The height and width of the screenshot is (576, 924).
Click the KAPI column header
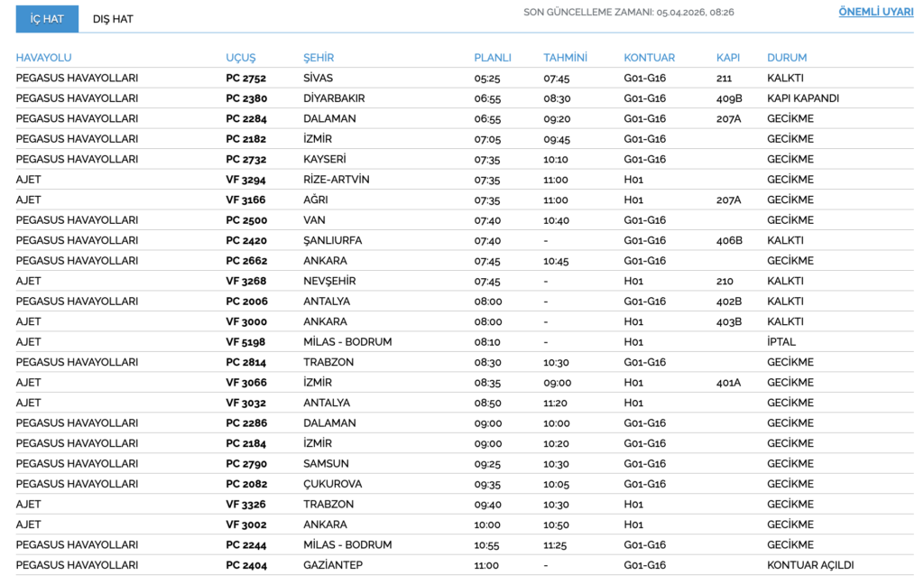(x=728, y=58)
